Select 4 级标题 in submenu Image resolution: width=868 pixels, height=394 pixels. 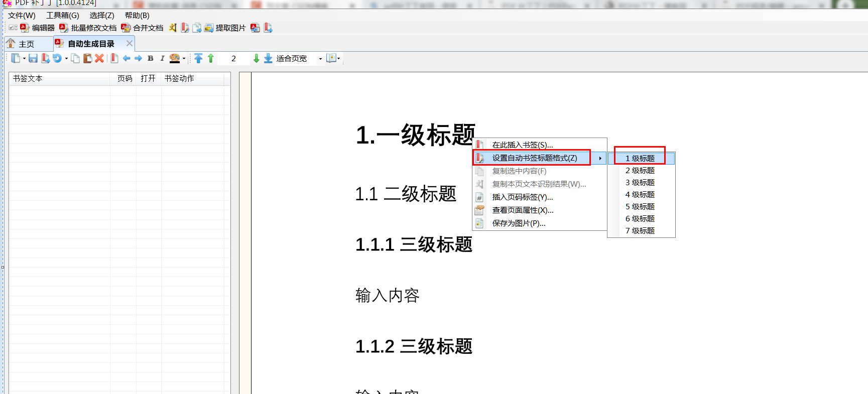(x=641, y=194)
